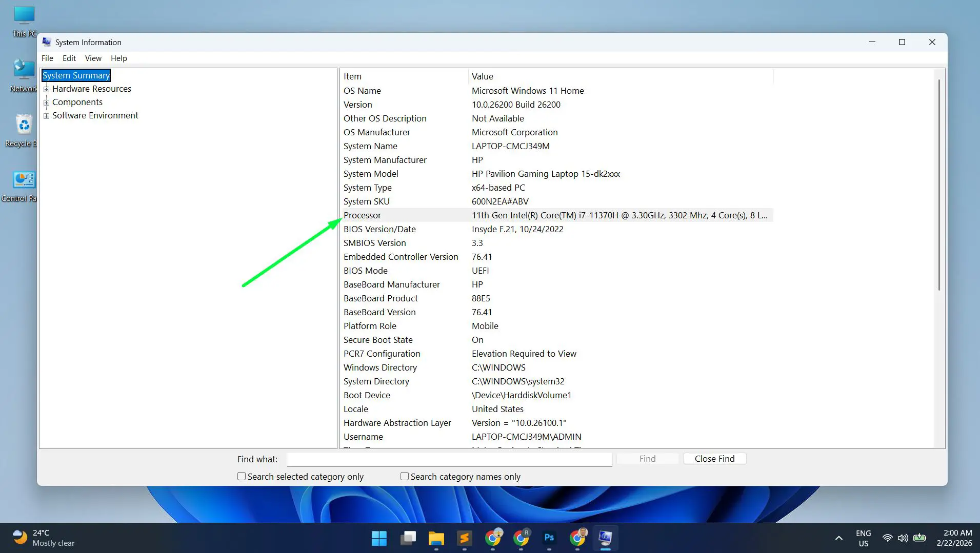Expand the Components tree node
This screenshot has height=553, width=980.
click(x=47, y=102)
